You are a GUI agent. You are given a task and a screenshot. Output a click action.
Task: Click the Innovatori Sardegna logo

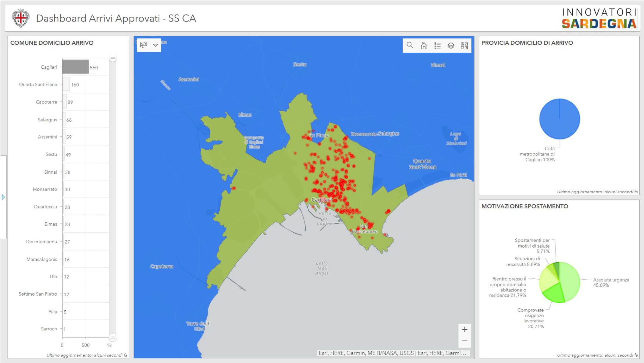599,18
